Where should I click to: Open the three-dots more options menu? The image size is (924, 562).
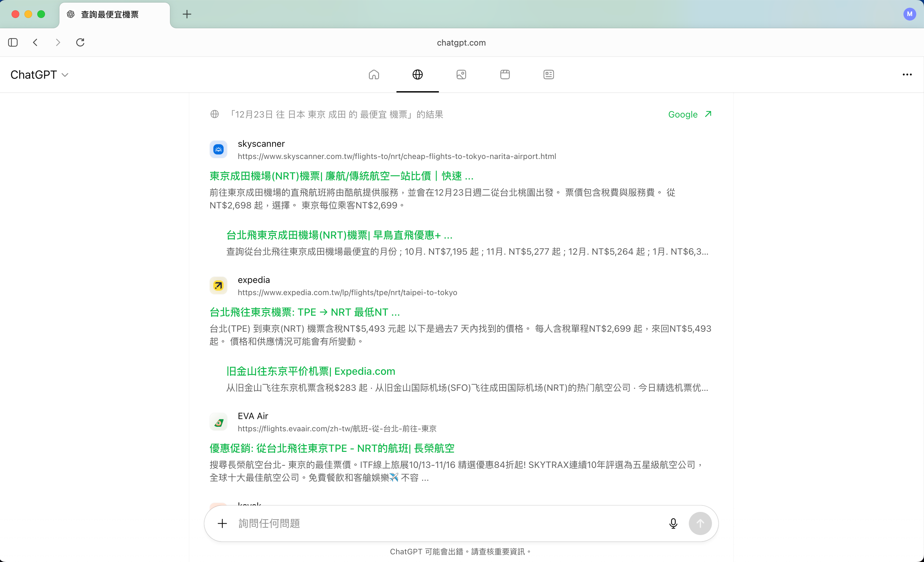(907, 75)
